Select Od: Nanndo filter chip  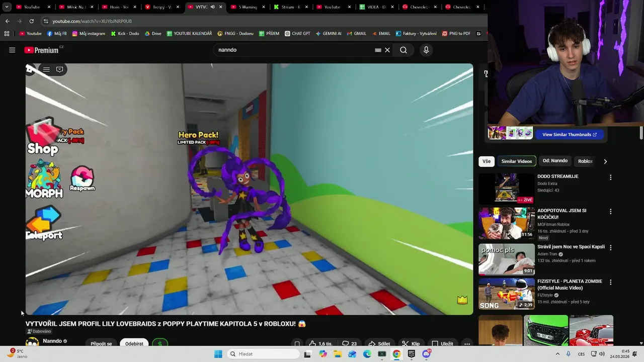tap(555, 161)
